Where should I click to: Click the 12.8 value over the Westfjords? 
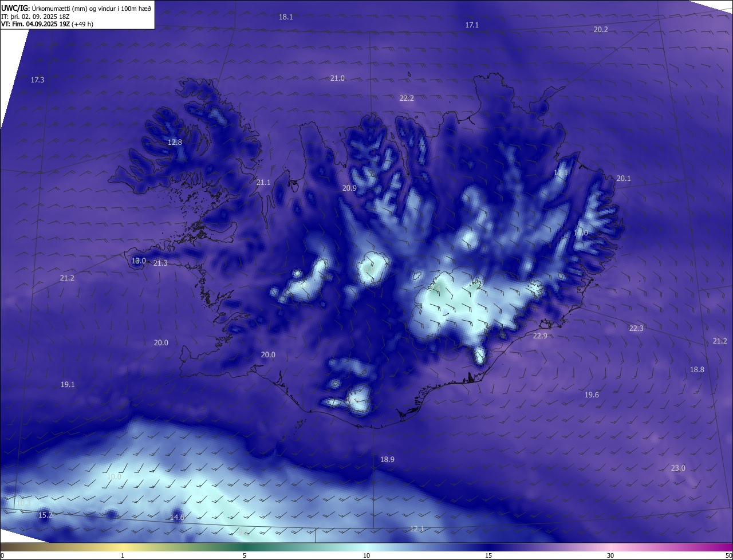tap(175, 143)
